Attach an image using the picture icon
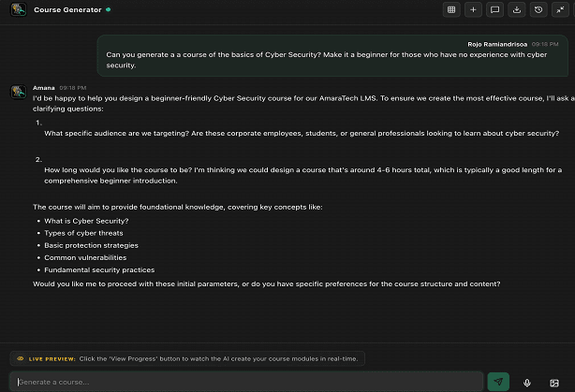 (554, 383)
